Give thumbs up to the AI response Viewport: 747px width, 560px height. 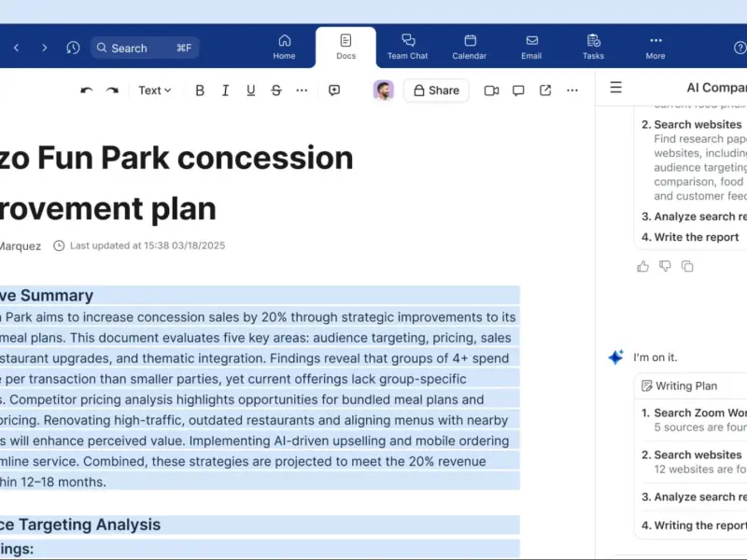point(642,266)
